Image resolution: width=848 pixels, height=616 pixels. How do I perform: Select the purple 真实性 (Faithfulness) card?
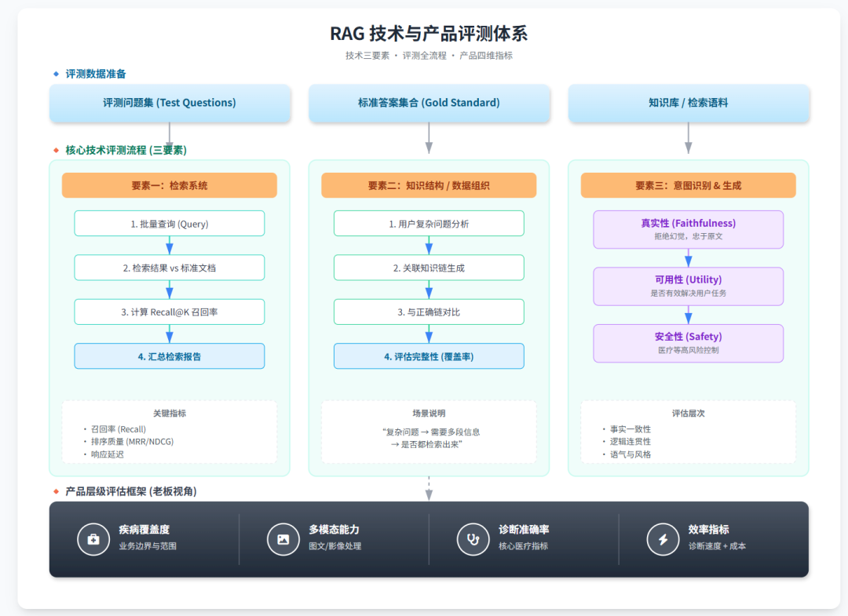688,229
